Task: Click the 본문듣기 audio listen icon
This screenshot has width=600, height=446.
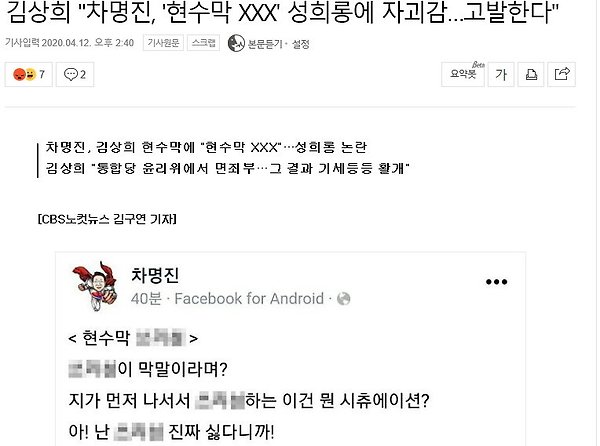Action: point(236,43)
